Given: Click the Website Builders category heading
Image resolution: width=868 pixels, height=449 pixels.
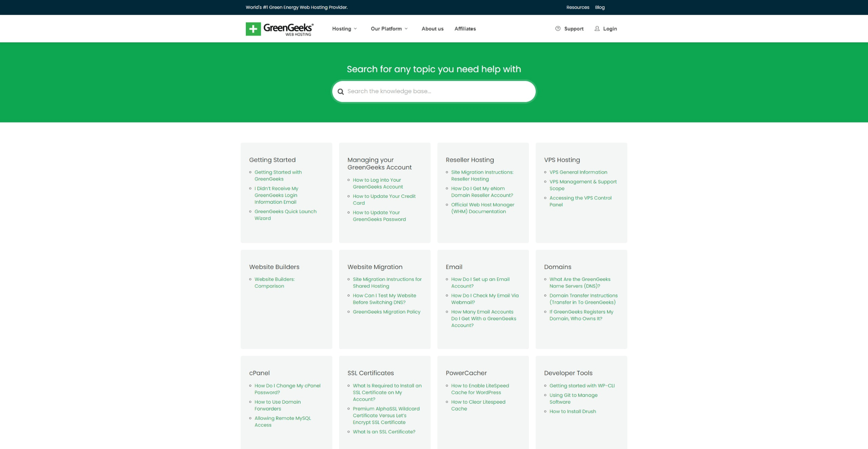Looking at the screenshot, I should point(274,267).
